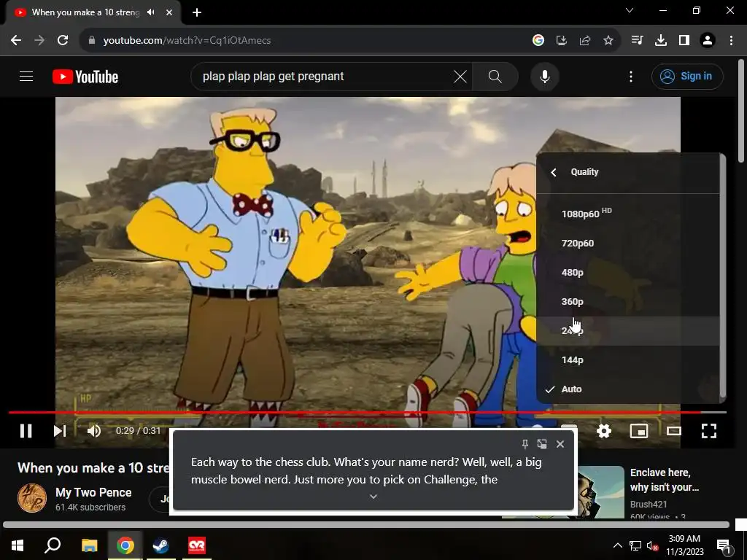Select 240p quality option
Image resolution: width=747 pixels, height=560 pixels.
point(628,331)
